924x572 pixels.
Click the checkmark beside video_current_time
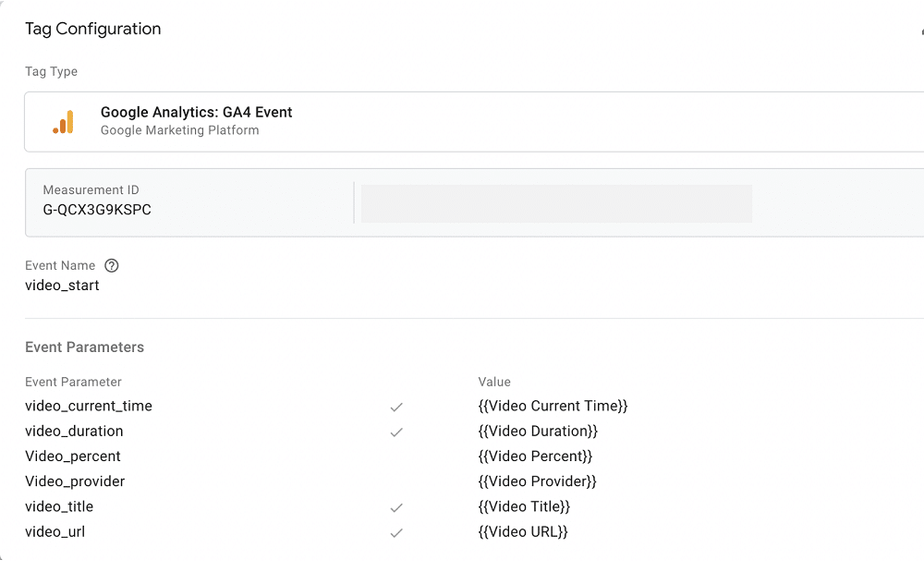(396, 407)
